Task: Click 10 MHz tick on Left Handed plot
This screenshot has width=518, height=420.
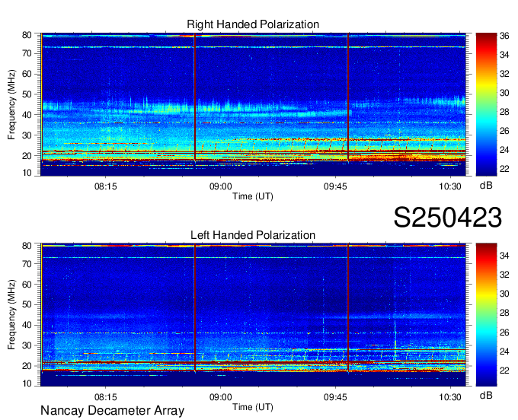Action: pyautogui.click(x=27, y=383)
